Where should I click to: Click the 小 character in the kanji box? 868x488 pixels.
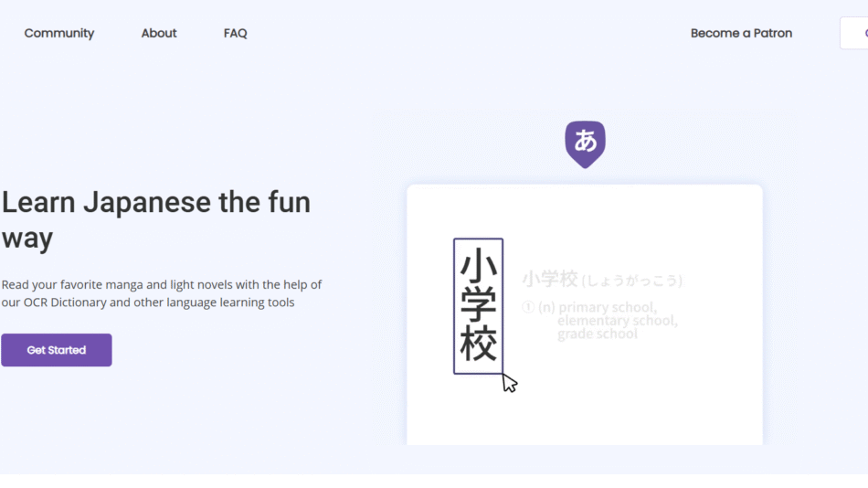pyautogui.click(x=478, y=266)
